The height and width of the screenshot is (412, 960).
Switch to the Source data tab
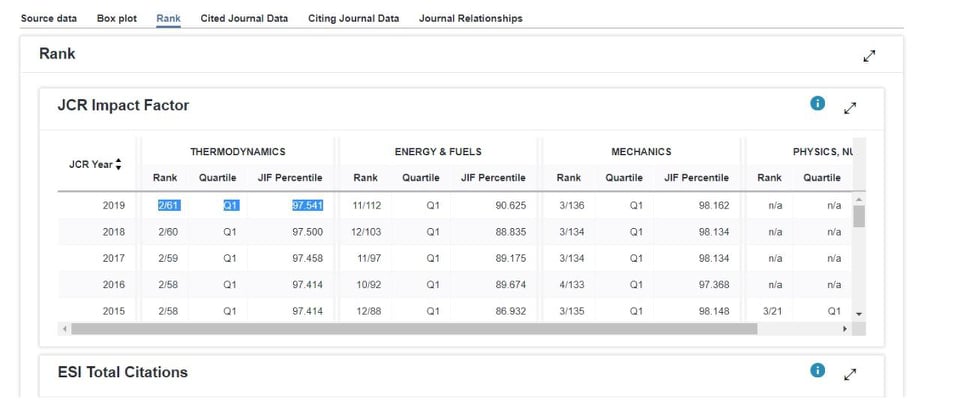click(x=49, y=18)
